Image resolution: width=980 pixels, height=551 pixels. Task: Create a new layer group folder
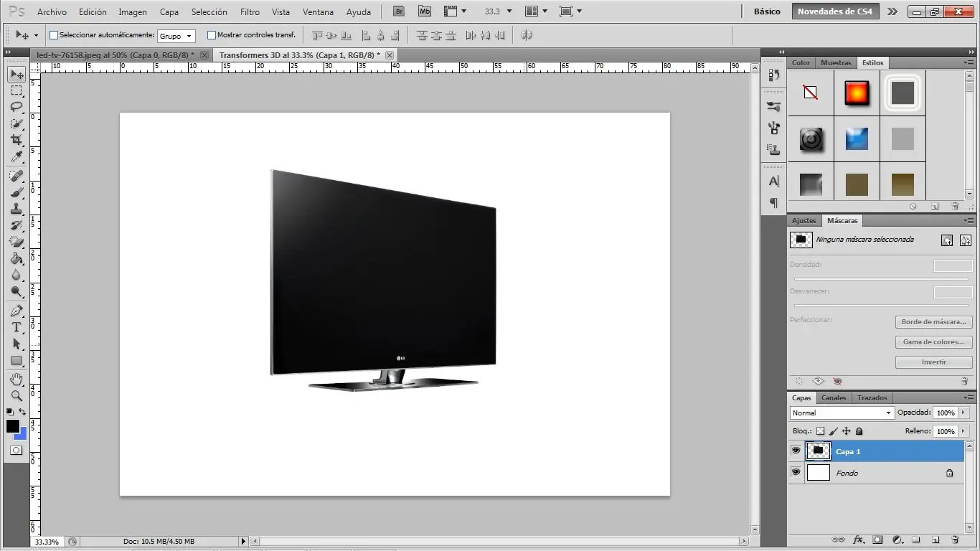(x=916, y=540)
